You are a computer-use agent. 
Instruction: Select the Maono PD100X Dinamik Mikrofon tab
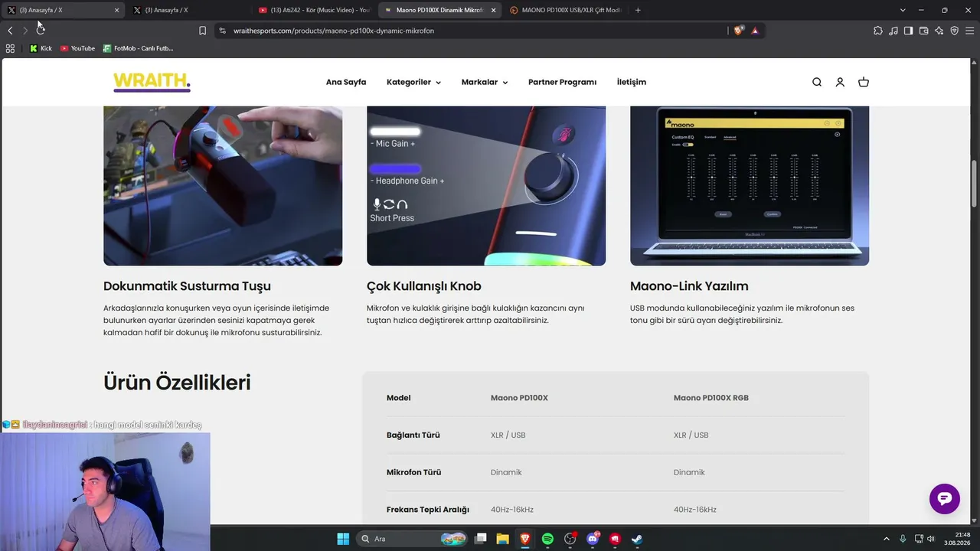tap(439, 10)
